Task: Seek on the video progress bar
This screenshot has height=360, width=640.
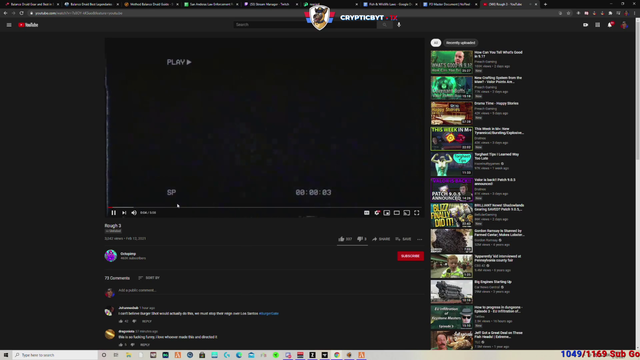Action: tap(264, 207)
